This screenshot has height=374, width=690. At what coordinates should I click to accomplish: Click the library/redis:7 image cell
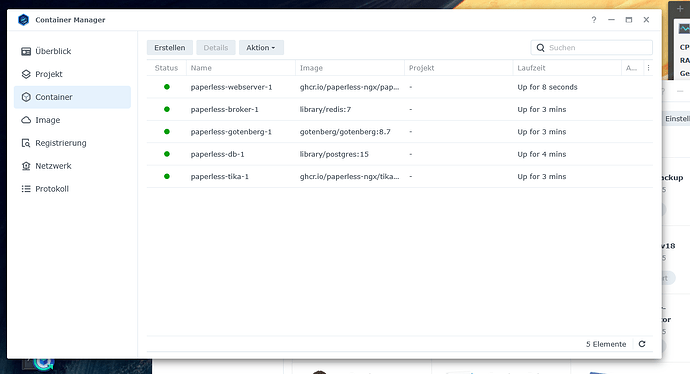[325, 110]
